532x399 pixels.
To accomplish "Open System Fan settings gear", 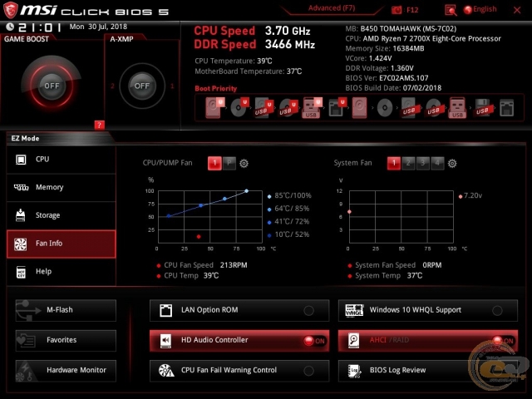I will tap(452, 164).
